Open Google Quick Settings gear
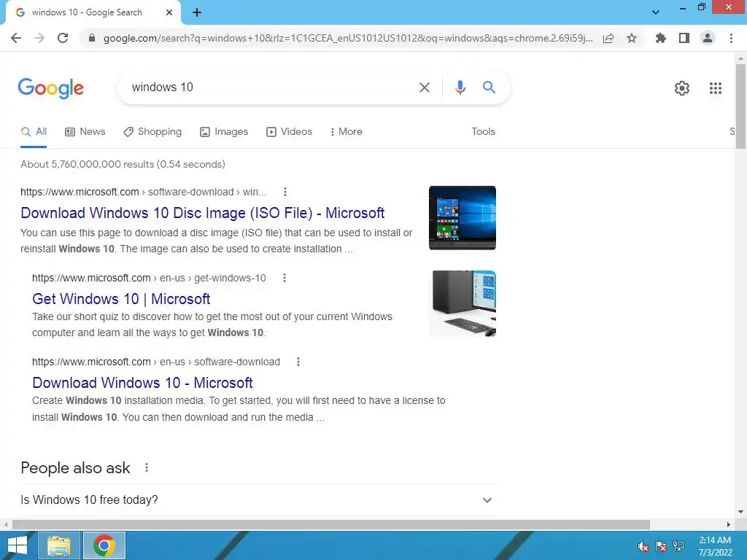The width and height of the screenshot is (747, 560). (x=682, y=88)
